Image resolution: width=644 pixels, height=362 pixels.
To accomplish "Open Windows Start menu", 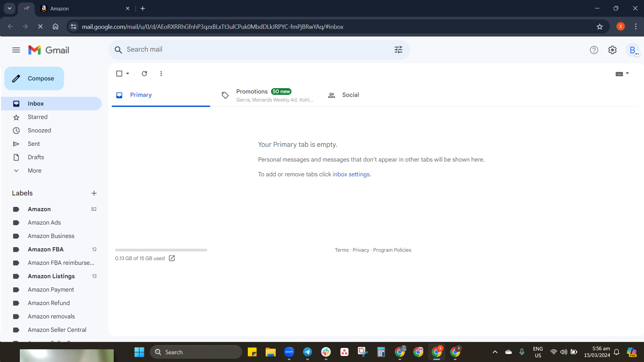I will click(x=139, y=352).
